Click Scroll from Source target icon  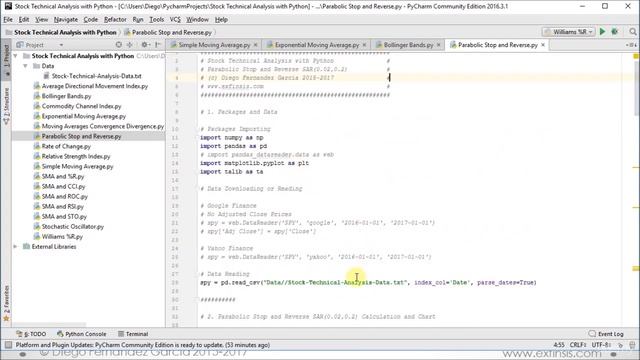click(118, 44)
